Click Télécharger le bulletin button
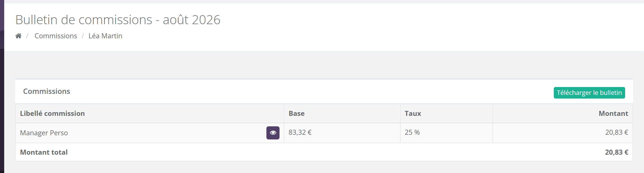The height and width of the screenshot is (173, 644). point(589,93)
